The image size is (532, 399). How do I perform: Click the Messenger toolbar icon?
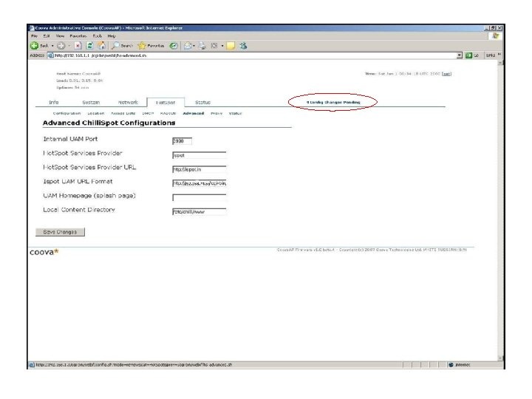pos(242,46)
